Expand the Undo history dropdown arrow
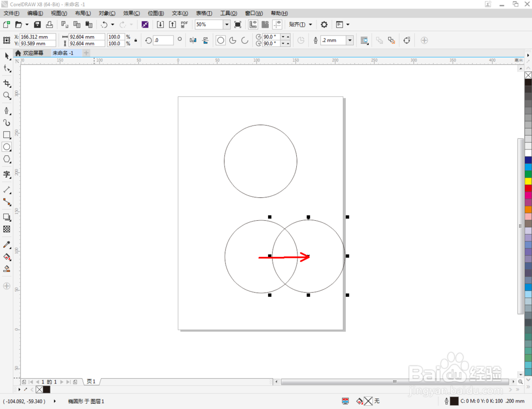 tap(113, 24)
